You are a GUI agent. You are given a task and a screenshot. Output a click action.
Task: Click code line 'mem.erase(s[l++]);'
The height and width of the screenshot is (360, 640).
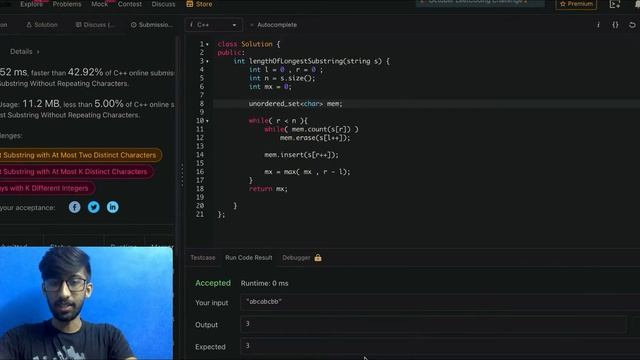click(315, 138)
